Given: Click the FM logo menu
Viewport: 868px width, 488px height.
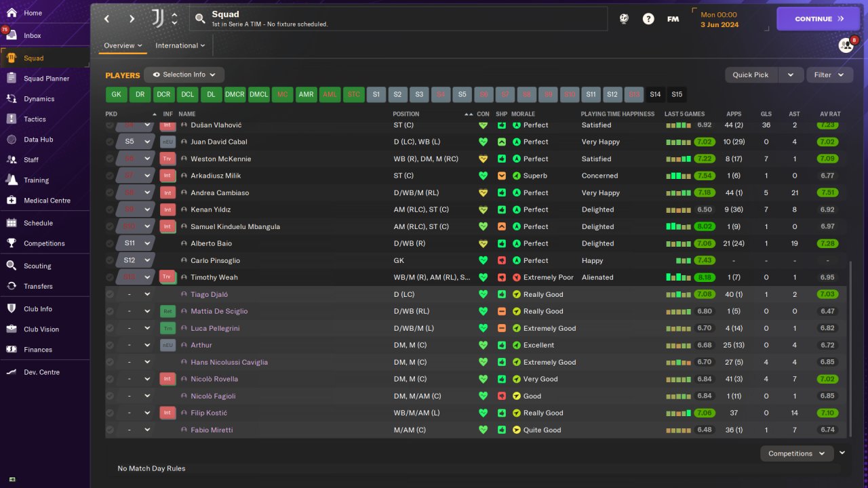Looking at the screenshot, I should pos(673,19).
